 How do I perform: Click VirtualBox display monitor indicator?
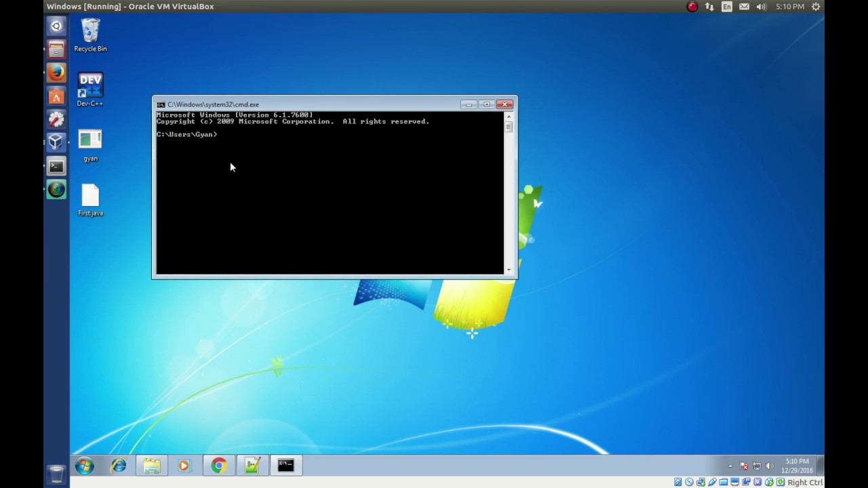tap(734, 482)
